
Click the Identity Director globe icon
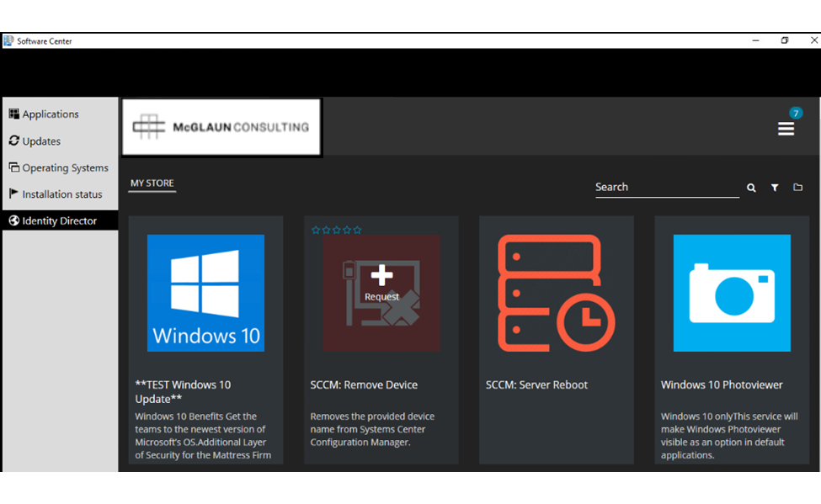(14, 220)
